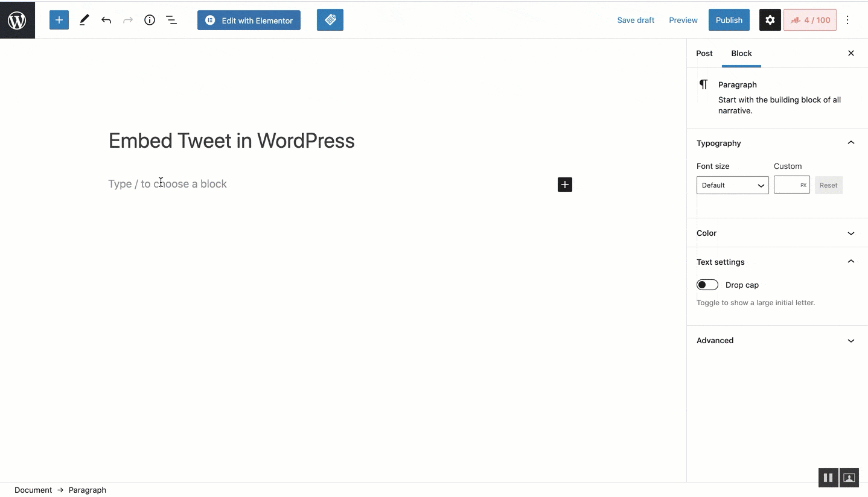Select the Block tab in sidebar
The height and width of the screenshot is (497, 868).
tap(741, 53)
